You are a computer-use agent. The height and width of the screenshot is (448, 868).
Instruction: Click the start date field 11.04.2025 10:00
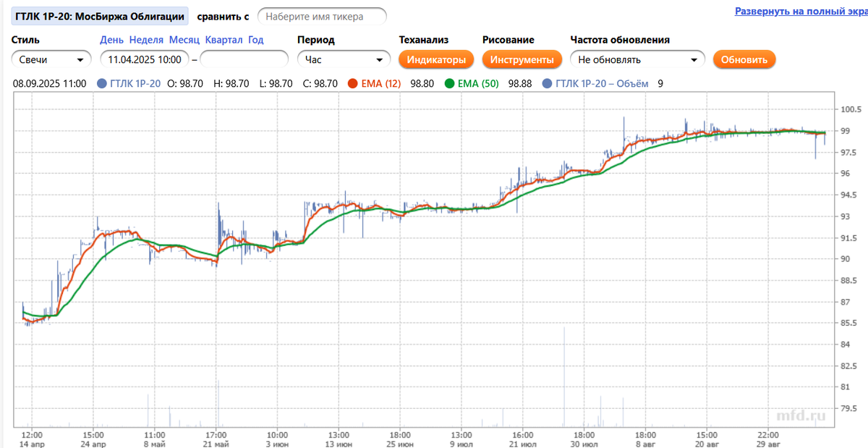(145, 60)
